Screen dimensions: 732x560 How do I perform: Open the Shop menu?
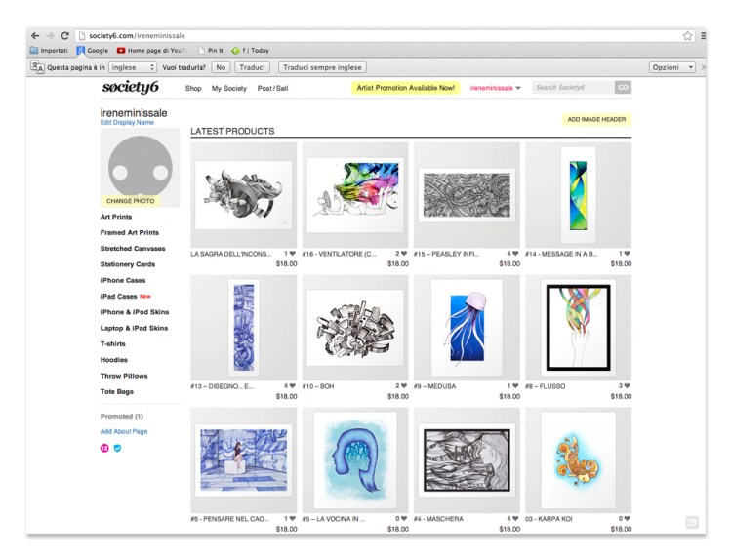coord(193,88)
